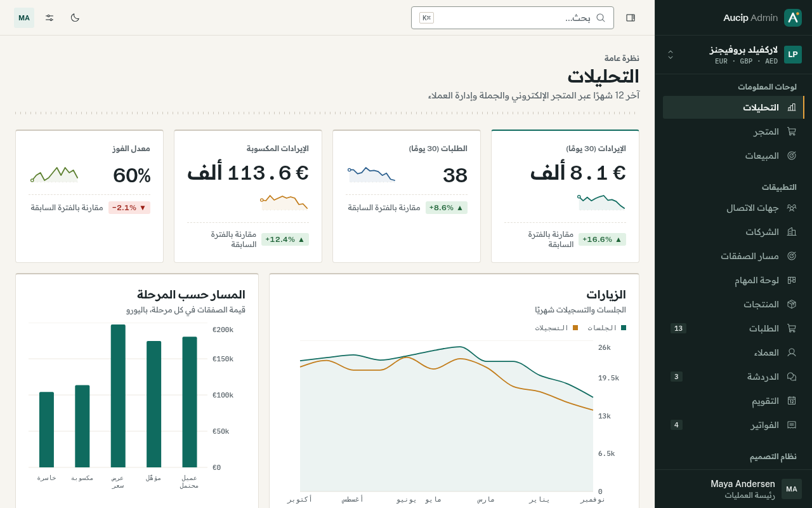Open التحليلات dashboard in the sidebar
The image size is (812, 508).
click(733, 107)
